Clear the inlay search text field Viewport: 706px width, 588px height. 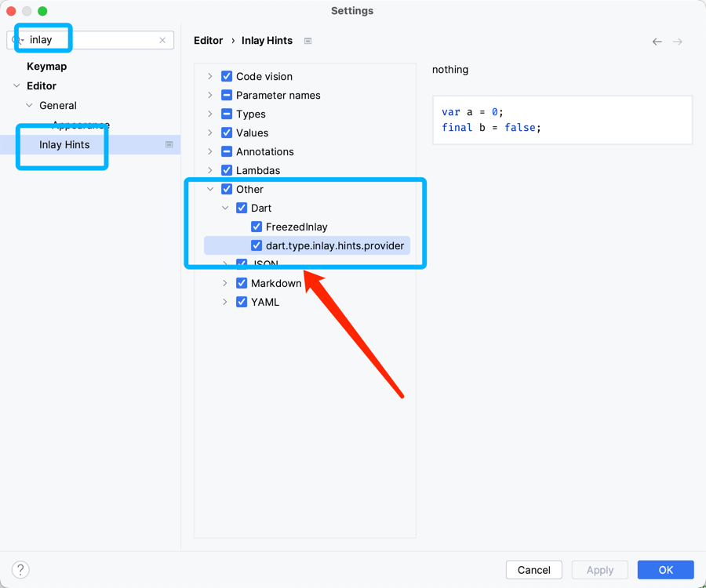(x=162, y=40)
